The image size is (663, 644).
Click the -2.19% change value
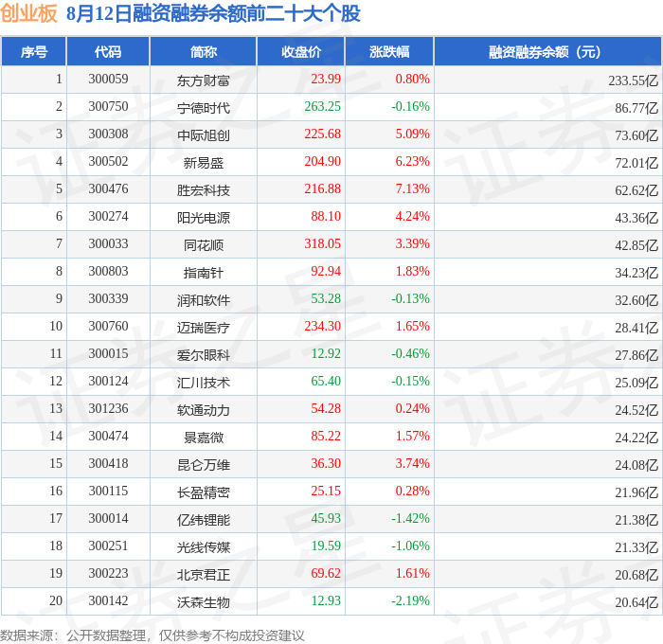(410, 601)
